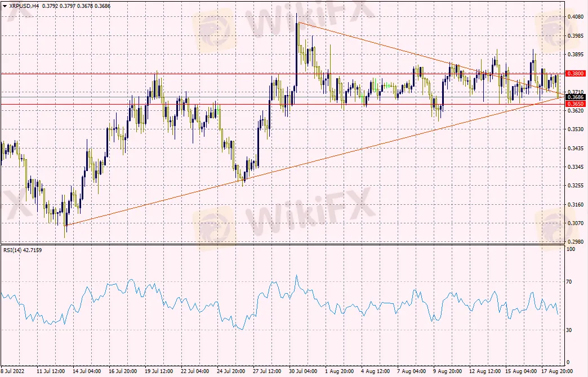Image resolution: width=588 pixels, height=377 pixels.
Task: Select the 0.3650 red price level tag
Action: tap(575, 104)
